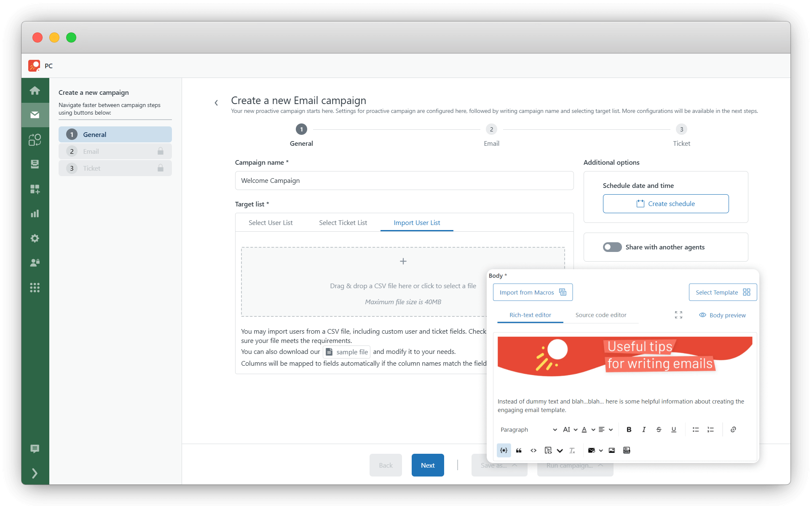Viewport: 812px width, 506px height.
Task: Open the Save as... dropdown button
Action: [499, 465]
